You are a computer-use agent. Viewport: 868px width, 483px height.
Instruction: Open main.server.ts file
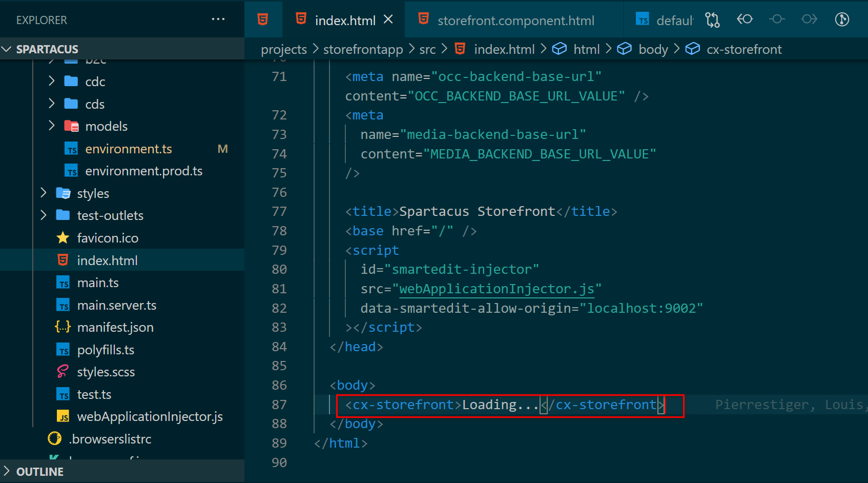click(117, 305)
